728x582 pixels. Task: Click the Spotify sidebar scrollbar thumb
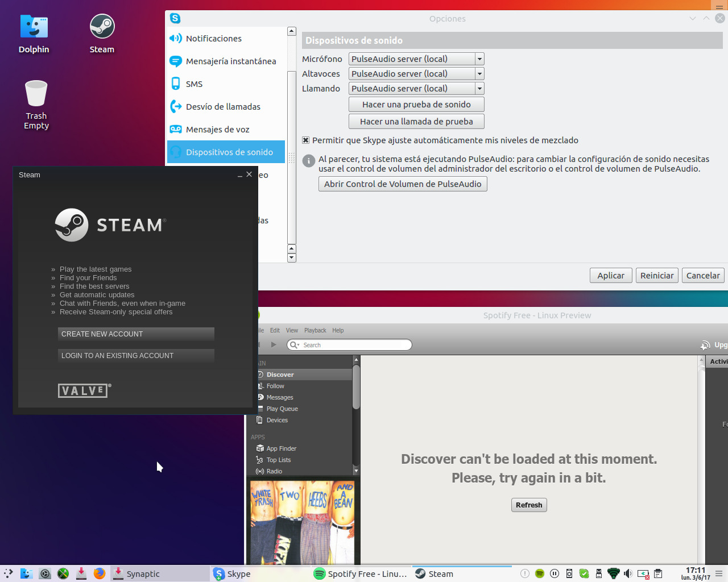[357, 387]
